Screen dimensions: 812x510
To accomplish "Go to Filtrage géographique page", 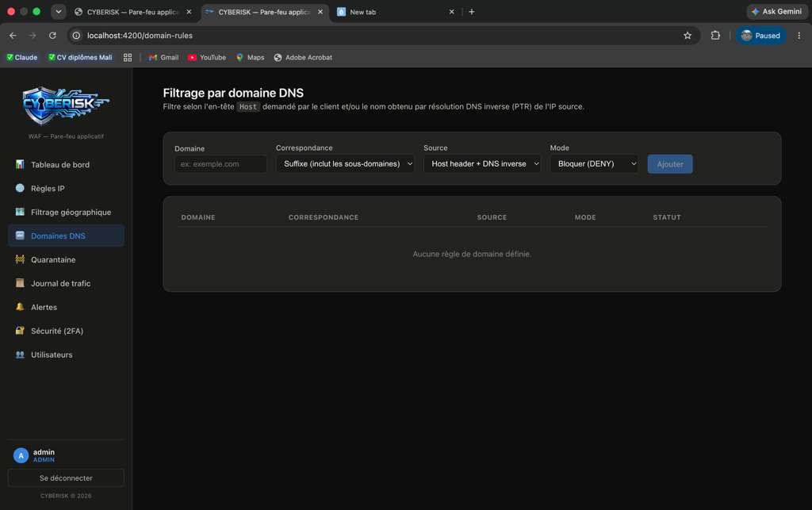I will (x=66, y=213).
